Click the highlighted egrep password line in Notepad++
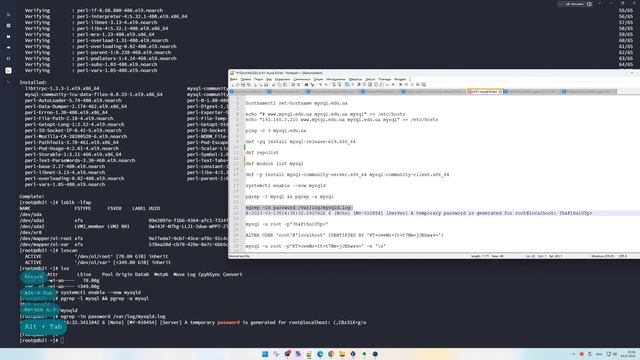This screenshot has width=640, height=360. (298, 208)
